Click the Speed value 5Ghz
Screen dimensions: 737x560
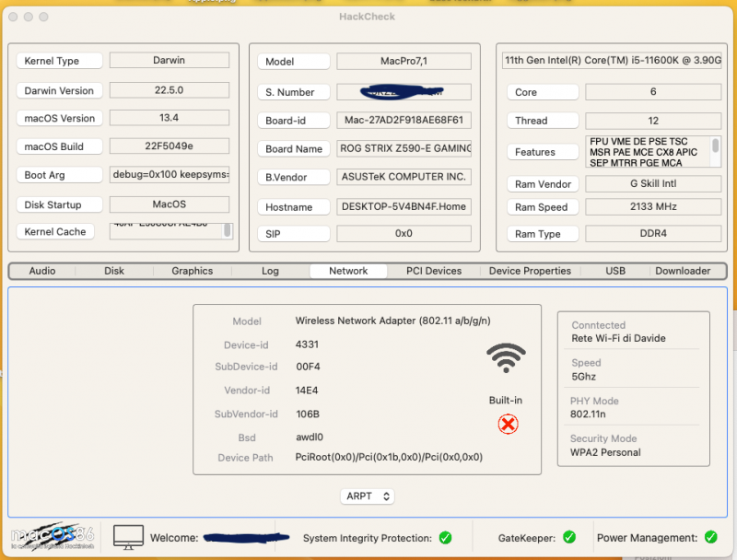(584, 377)
